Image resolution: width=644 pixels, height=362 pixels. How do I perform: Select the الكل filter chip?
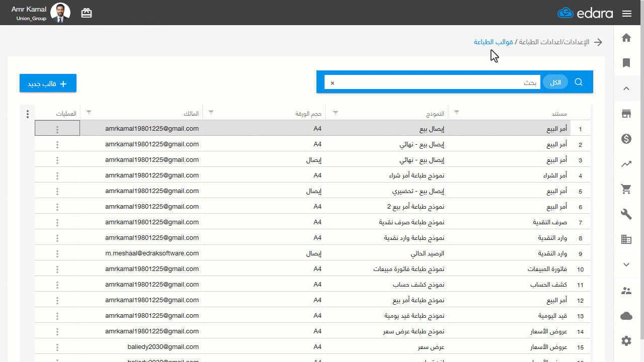555,82
